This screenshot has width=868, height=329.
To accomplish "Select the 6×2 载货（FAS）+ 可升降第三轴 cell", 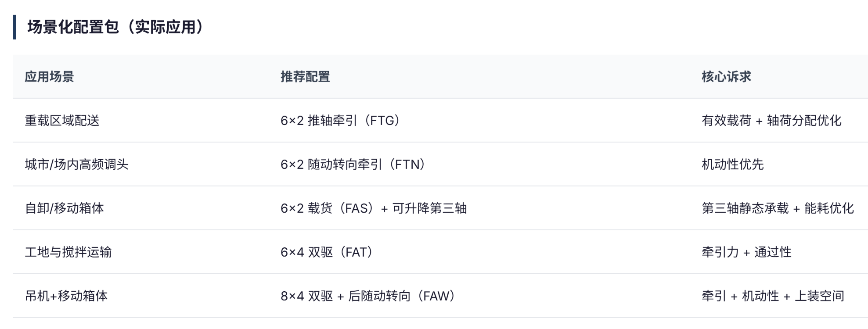I will (x=374, y=208).
